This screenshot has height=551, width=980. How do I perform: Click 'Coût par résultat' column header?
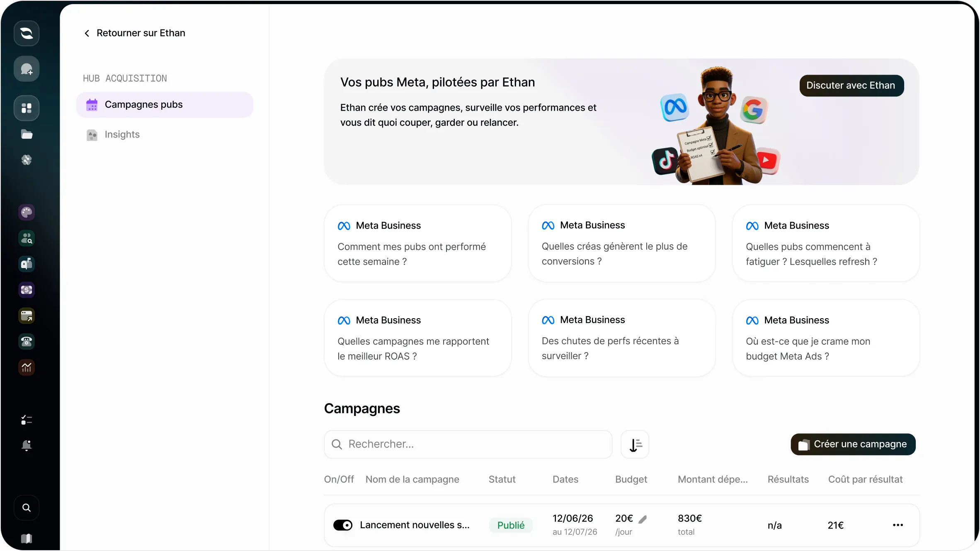click(x=865, y=479)
